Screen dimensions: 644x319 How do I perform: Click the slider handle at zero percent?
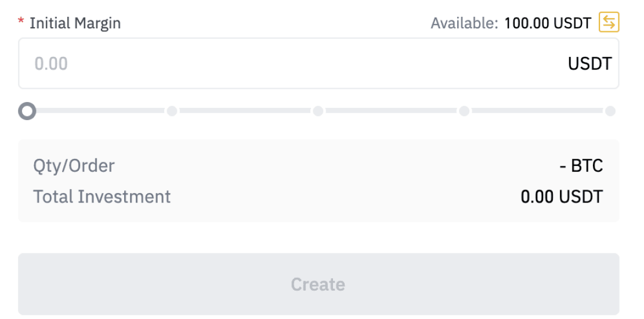click(x=27, y=111)
